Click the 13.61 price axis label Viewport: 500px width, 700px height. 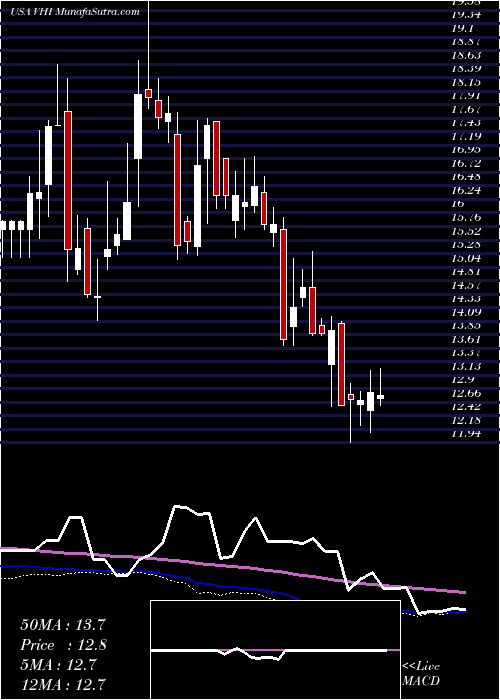[x=467, y=339]
